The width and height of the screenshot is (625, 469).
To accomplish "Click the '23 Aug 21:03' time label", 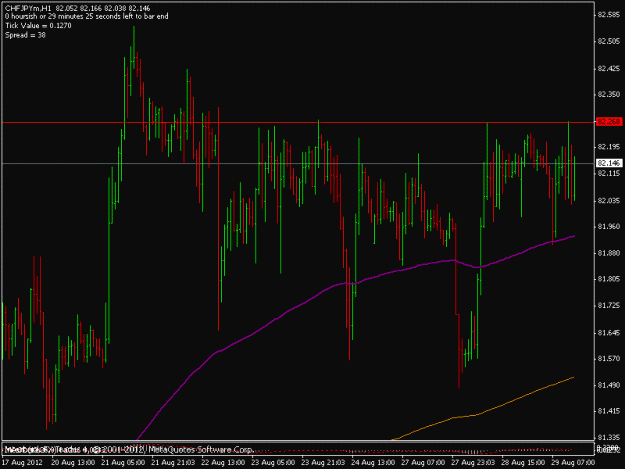I will tap(323, 463).
